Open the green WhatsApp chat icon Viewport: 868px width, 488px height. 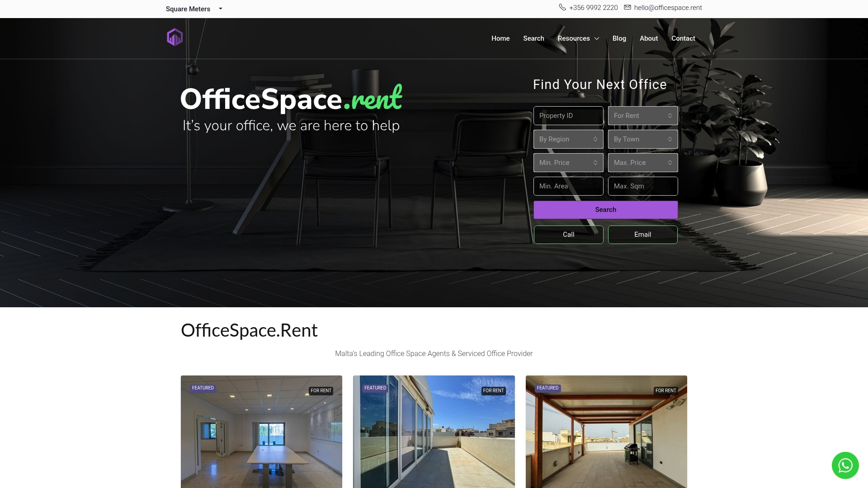(x=844, y=465)
